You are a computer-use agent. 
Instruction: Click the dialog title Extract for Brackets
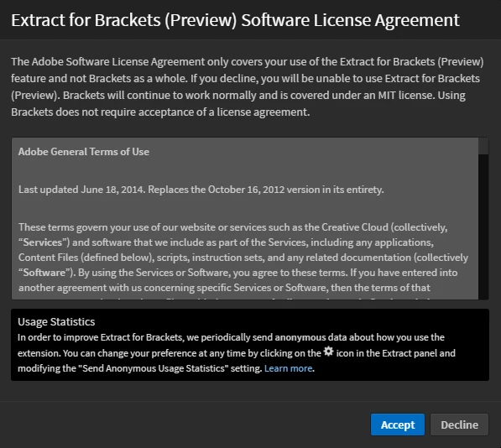235,20
